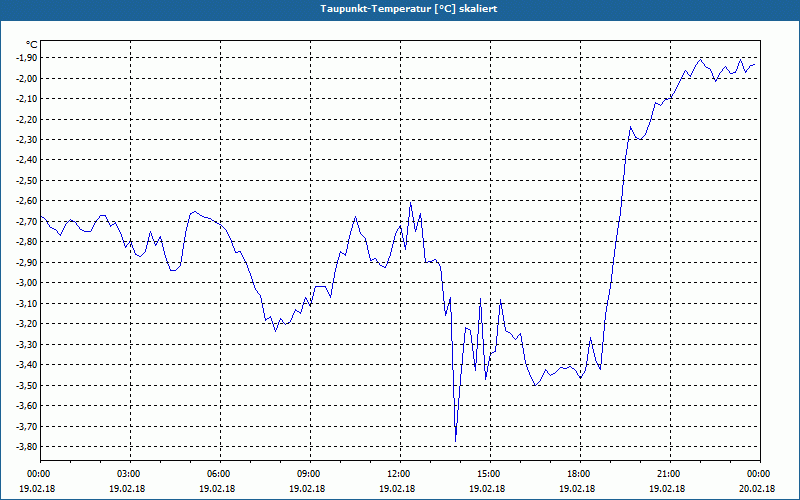
Task: Click the -2,10 y-axis label
Action: (28, 98)
